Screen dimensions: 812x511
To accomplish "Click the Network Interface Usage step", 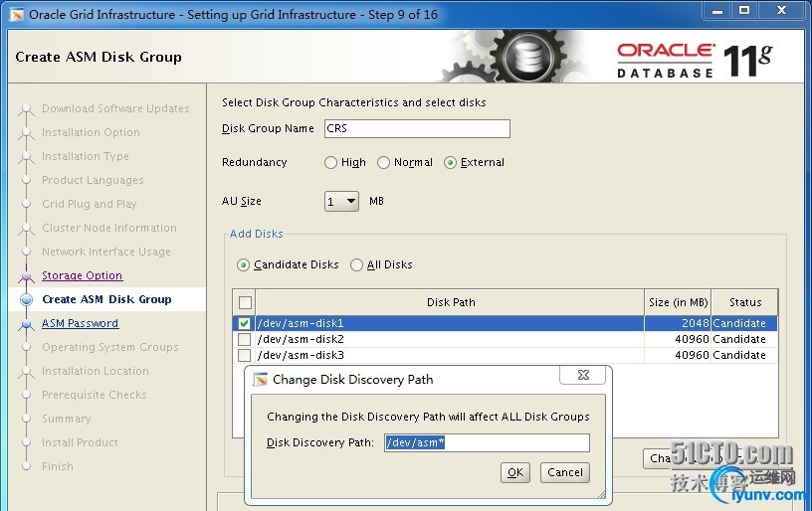I will 106,252.
